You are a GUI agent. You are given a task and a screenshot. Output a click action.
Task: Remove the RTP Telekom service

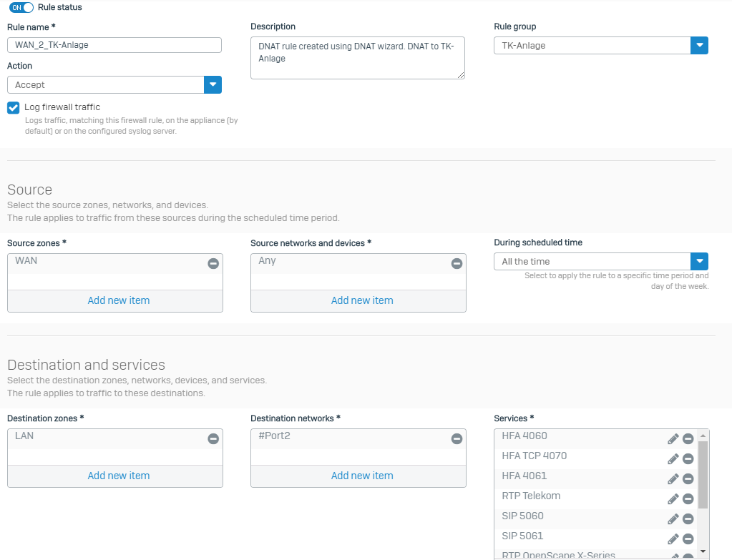pos(688,499)
